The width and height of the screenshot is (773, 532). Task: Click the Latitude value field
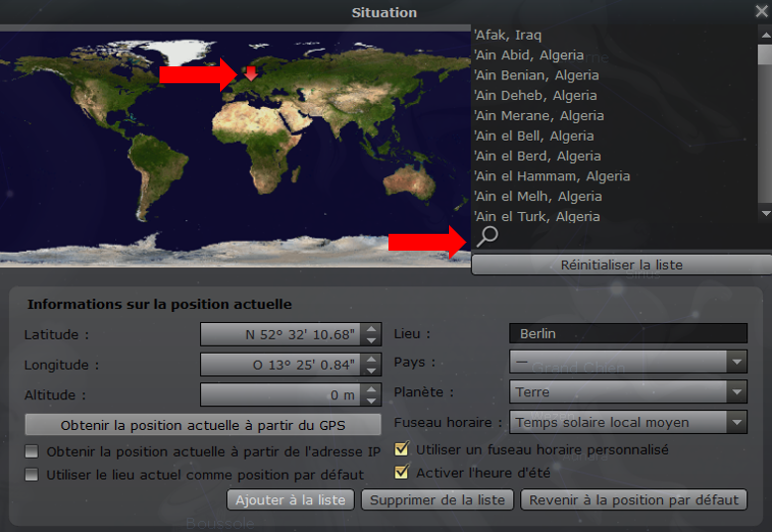click(x=281, y=335)
